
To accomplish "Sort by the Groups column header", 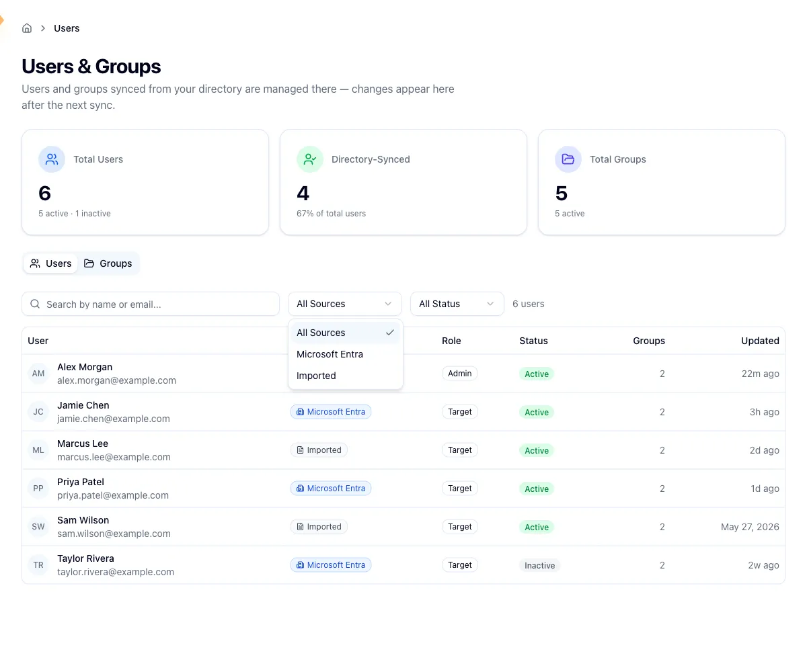I will [x=649, y=341].
